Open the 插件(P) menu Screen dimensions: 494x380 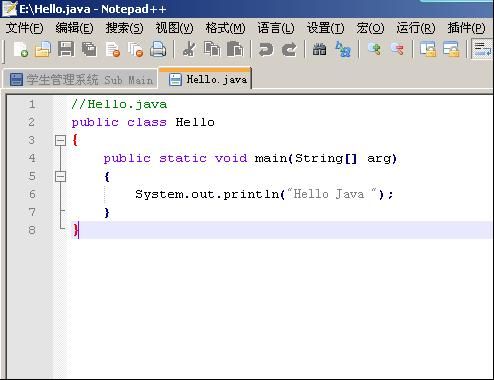(466, 28)
